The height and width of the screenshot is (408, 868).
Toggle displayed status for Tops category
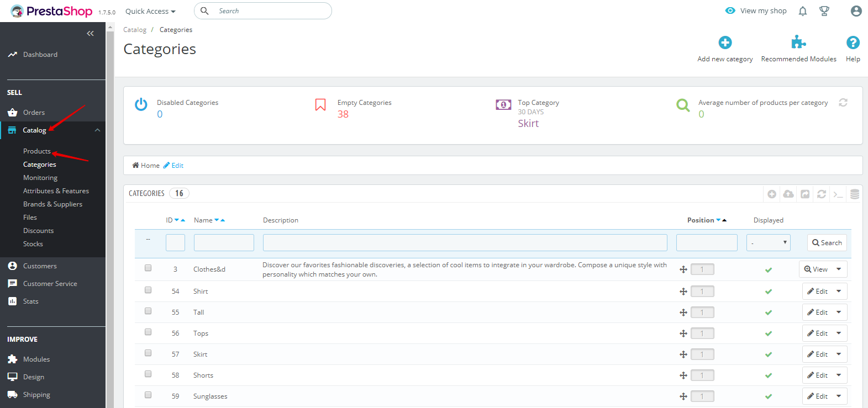coord(769,333)
